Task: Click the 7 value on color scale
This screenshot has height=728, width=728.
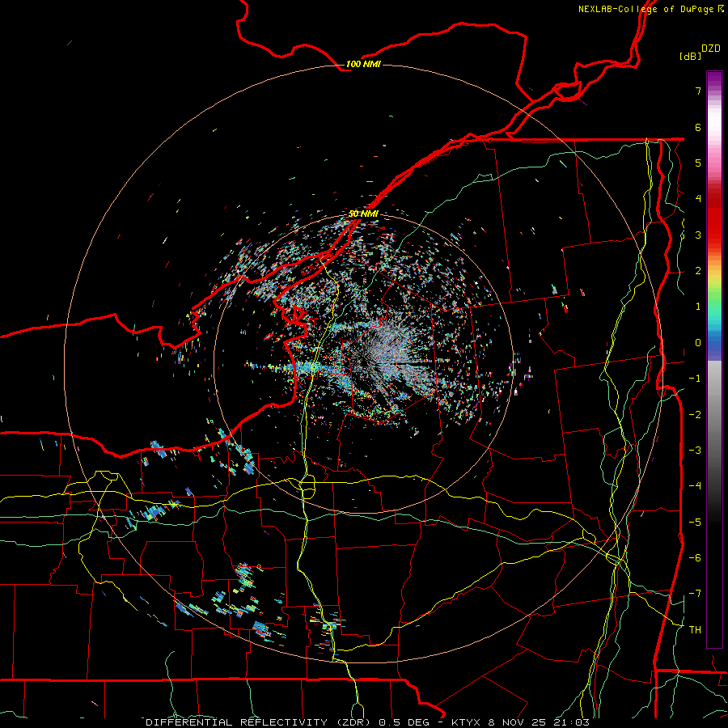Action: 698,91
